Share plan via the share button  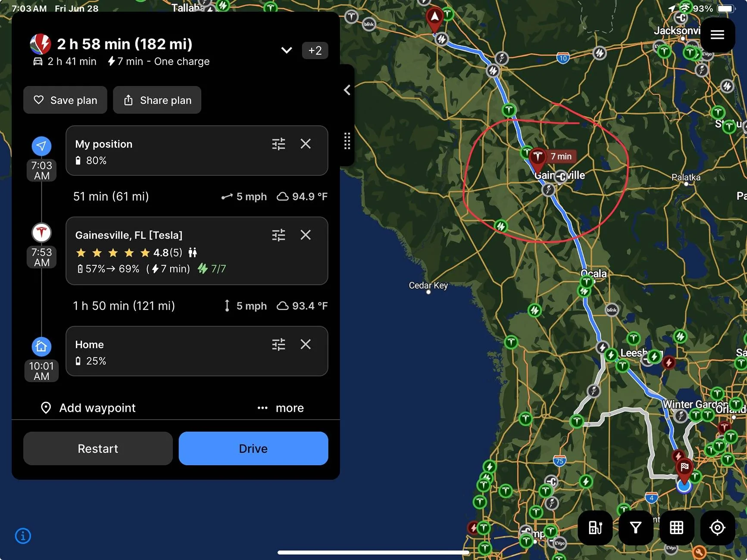(157, 100)
